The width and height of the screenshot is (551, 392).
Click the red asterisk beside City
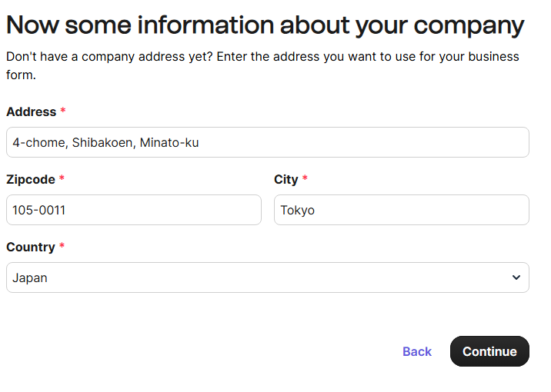305,179
